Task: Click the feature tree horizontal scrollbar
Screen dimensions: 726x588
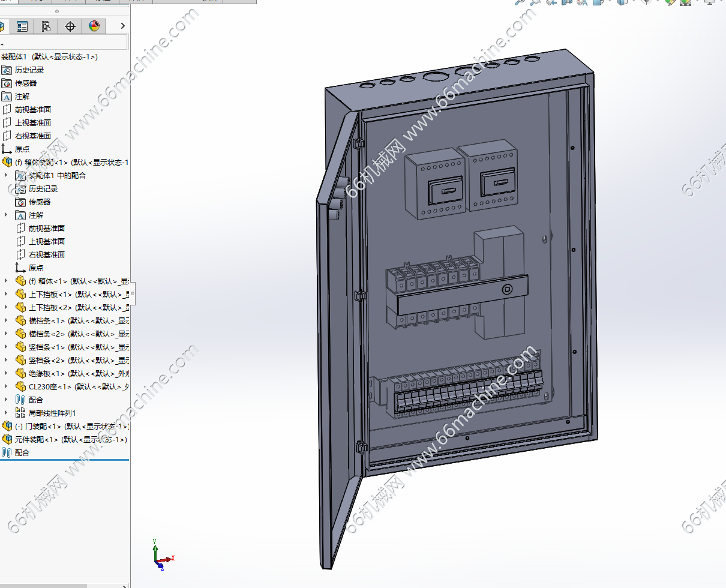Action: (43, 586)
